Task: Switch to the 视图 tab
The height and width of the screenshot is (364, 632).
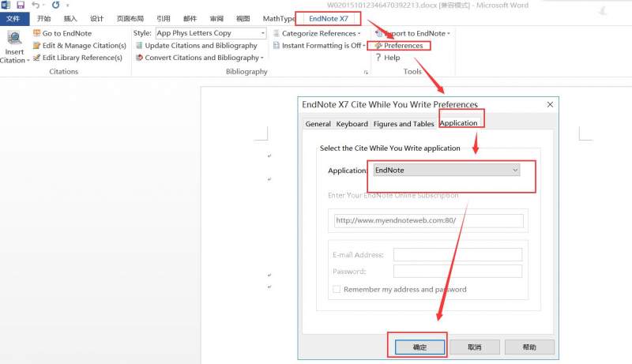Action: click(x=243, y=18)
